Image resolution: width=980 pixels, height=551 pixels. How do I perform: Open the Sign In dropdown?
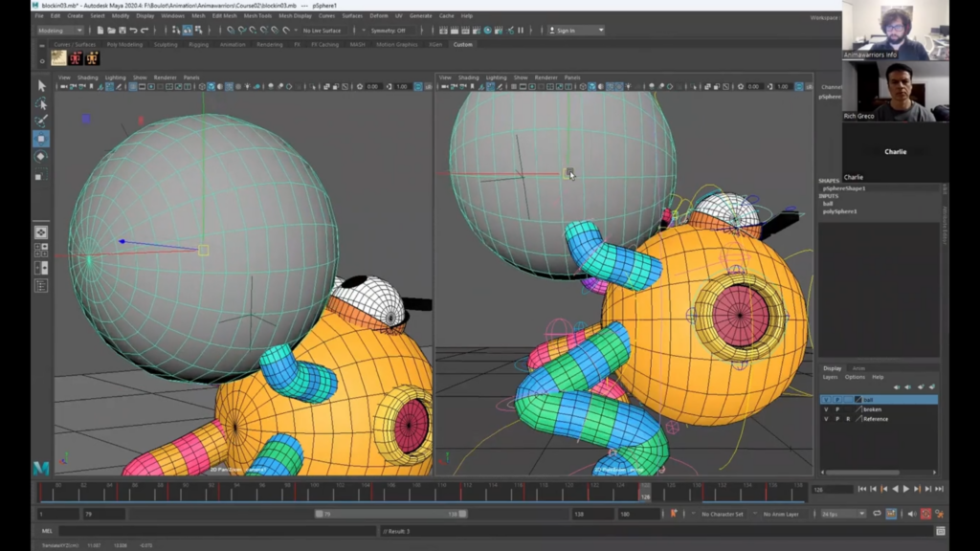point(576,30)
